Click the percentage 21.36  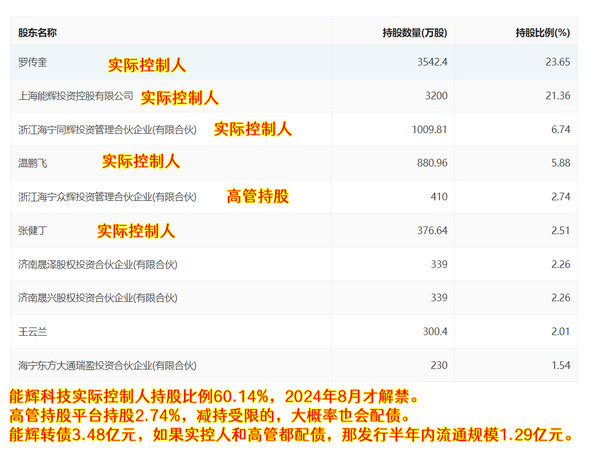[x=558, y=96]
